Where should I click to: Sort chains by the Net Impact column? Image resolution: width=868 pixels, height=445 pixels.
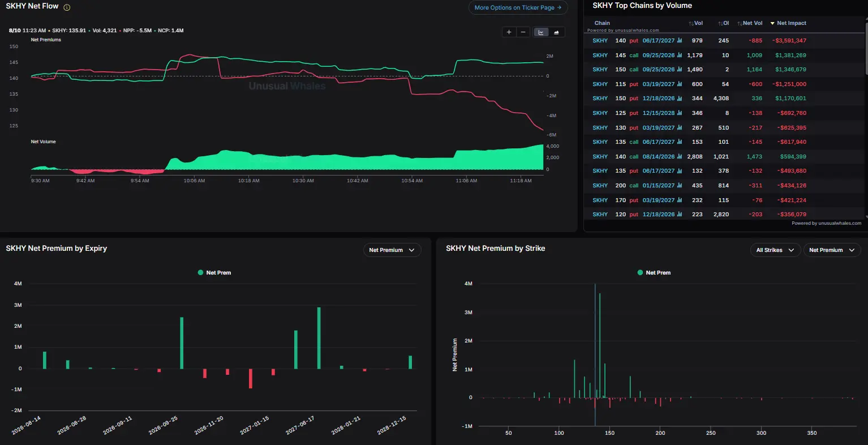788,23
